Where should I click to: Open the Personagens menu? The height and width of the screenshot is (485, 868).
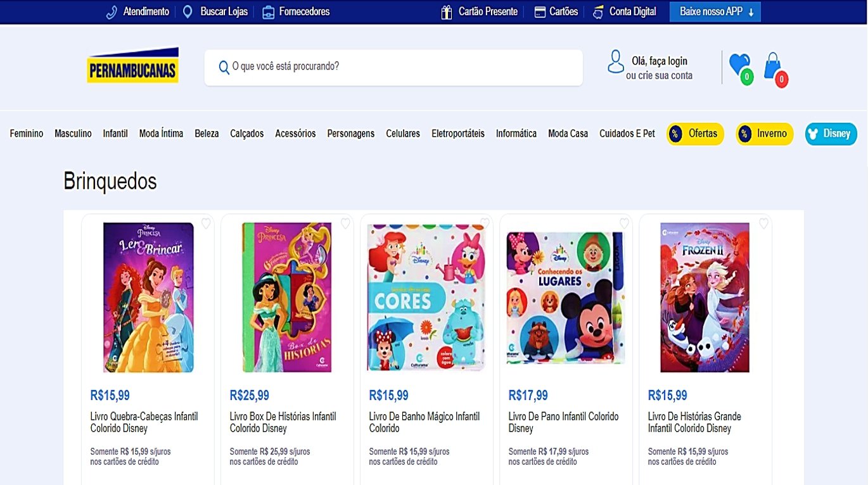tap(351, 134)
